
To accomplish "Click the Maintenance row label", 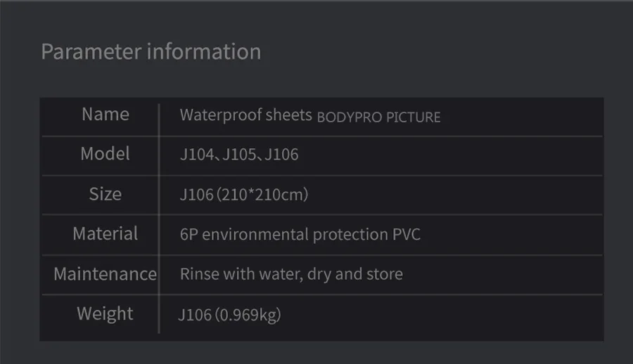I will click(x=105, y=274).
